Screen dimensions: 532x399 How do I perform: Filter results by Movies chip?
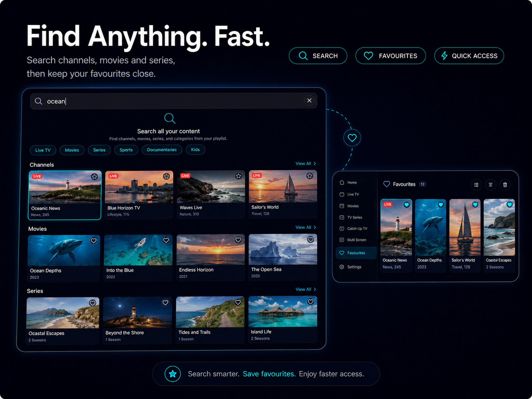click(x=72, y=150)
